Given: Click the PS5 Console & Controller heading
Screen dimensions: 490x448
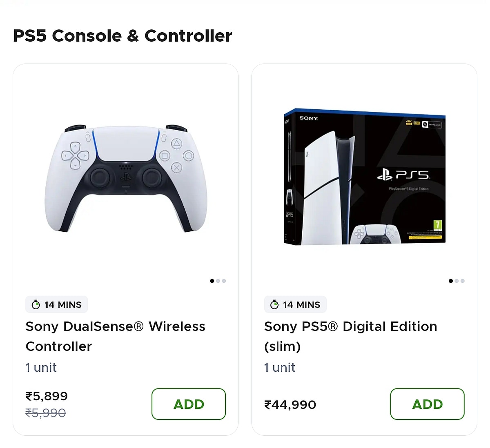Looking at the screenshot, I should coord(122,36).
